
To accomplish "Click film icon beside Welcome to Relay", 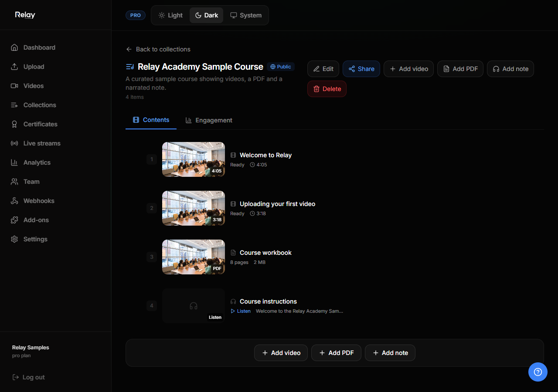I will pos(233,155).
